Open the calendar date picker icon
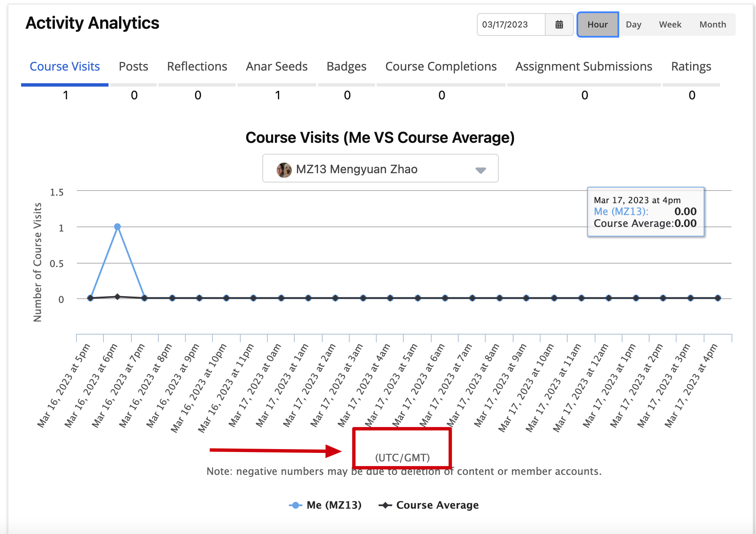Image resolution: width=756 pixels, height=534 pixels. coord(559,25)
